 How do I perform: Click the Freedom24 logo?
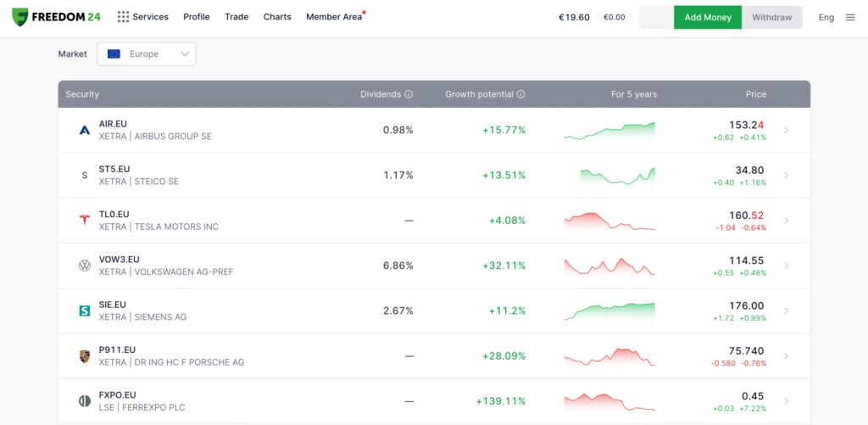coord(57,17)
